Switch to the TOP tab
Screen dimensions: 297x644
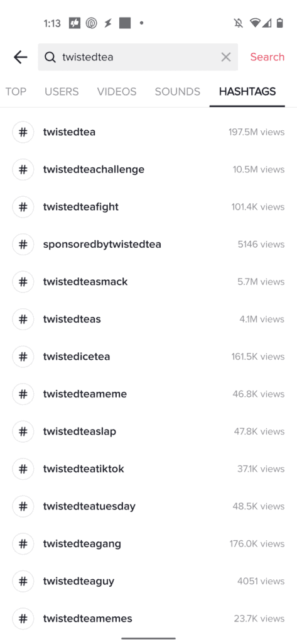pos(16,92)
